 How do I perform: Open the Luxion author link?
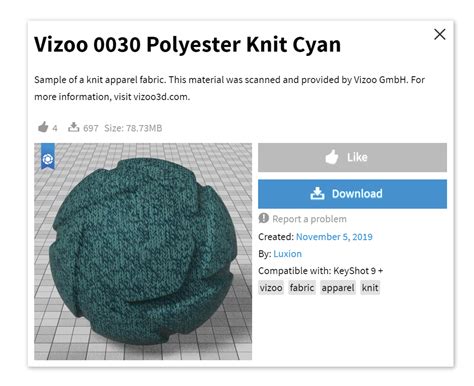(x=287, y=254)
